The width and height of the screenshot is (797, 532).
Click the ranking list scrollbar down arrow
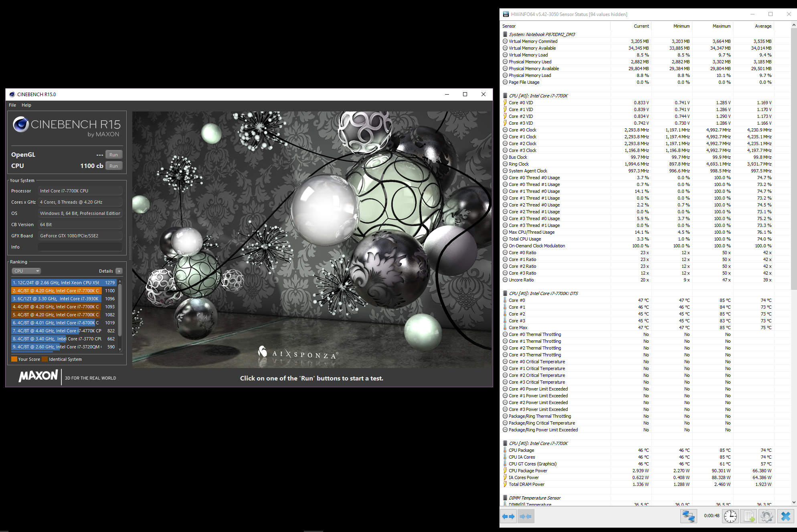coord(120,350)
